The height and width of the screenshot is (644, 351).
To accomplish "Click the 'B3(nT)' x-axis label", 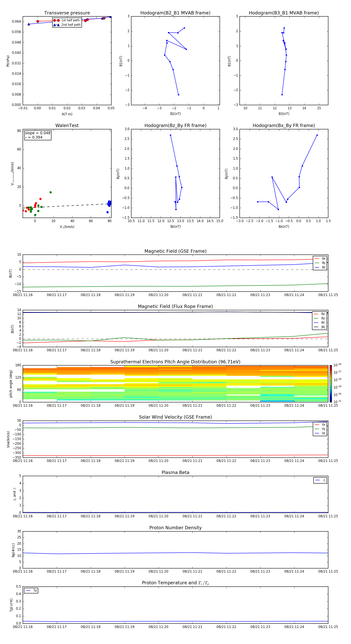I will click(284, 114).
